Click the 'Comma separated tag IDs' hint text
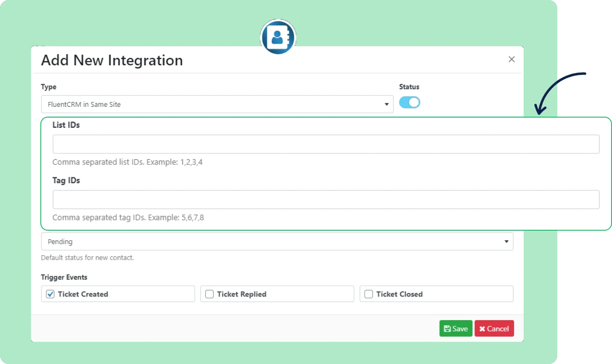 coord(128,217)
